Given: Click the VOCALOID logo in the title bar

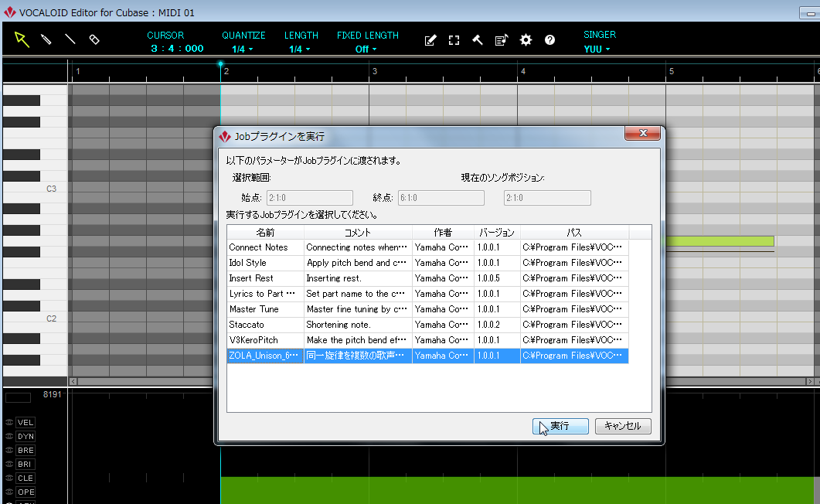Looking at the screenshot, I should point(10,12).
